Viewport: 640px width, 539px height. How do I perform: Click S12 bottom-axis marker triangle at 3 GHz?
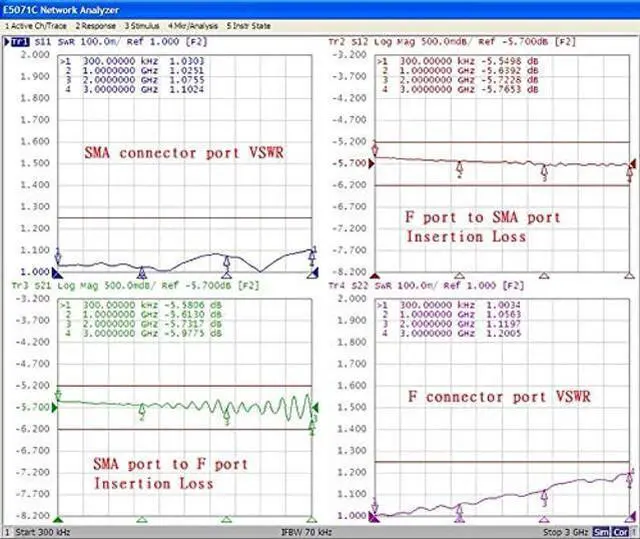point(629,275)
